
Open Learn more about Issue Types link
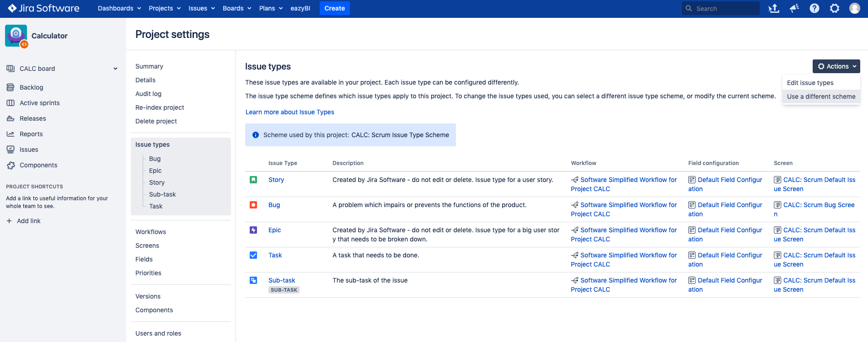[290, 112]
